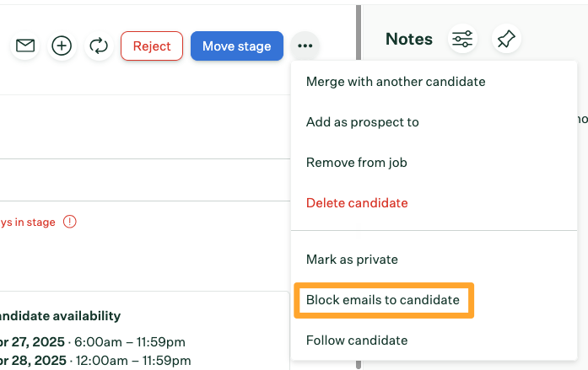Open the three-dots more options menu

[305, 46]
